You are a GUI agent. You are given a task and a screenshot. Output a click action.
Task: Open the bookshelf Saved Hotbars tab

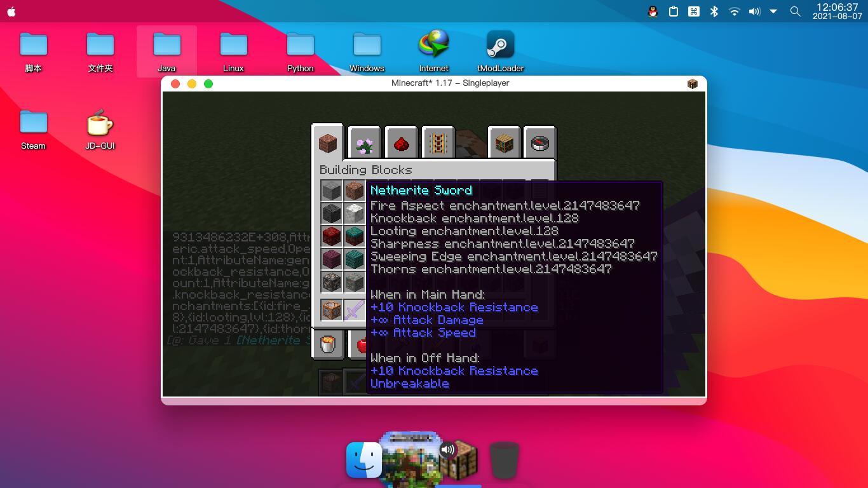coord(504,143)
